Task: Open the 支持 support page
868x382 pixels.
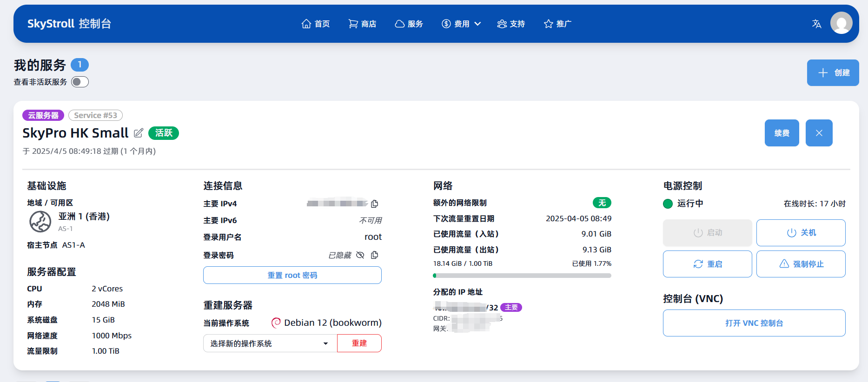Action: point(511,24)
